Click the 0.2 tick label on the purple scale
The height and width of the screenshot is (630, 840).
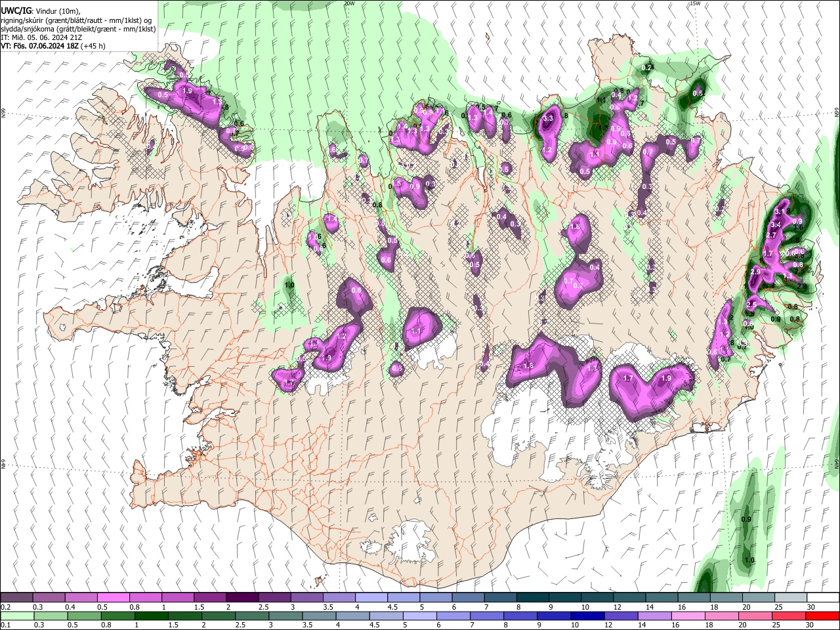6,607
